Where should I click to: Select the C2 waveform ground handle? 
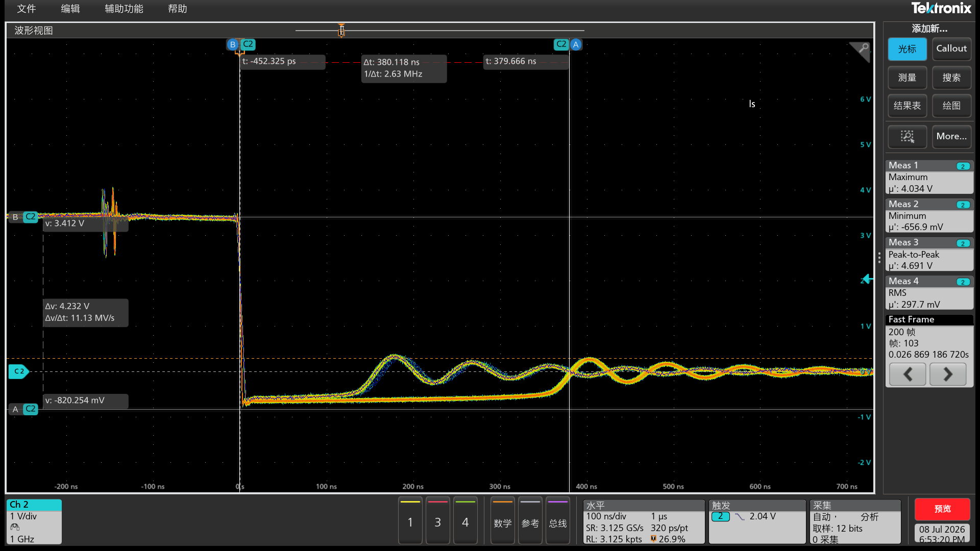pos(19,371)
